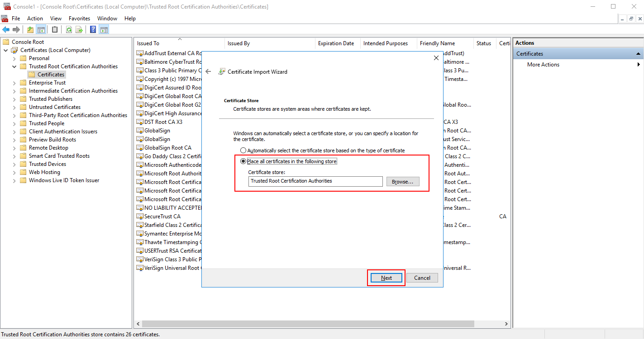Expand the Enterprise Trust folder
The height and width of the screenshot is (339, 644).
(14, 82)
